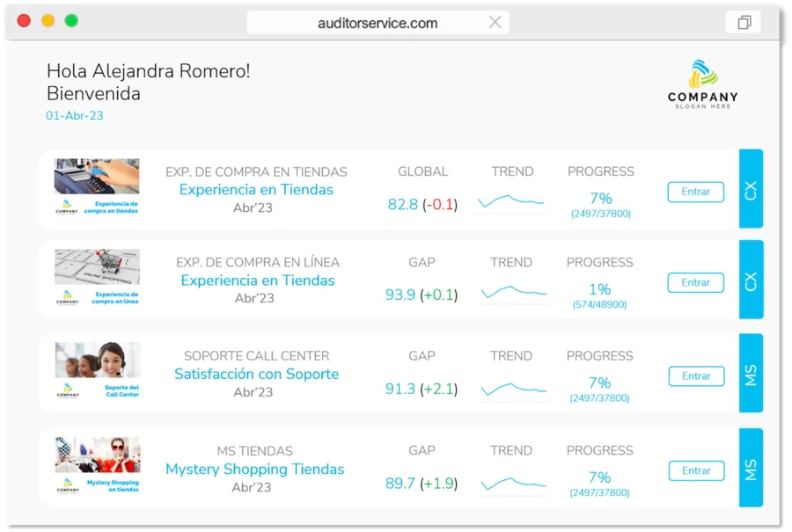This screenshot has height=532, width=792.
Task: Click the duplicate tabs icon in the browser bar
Action: 744,22
